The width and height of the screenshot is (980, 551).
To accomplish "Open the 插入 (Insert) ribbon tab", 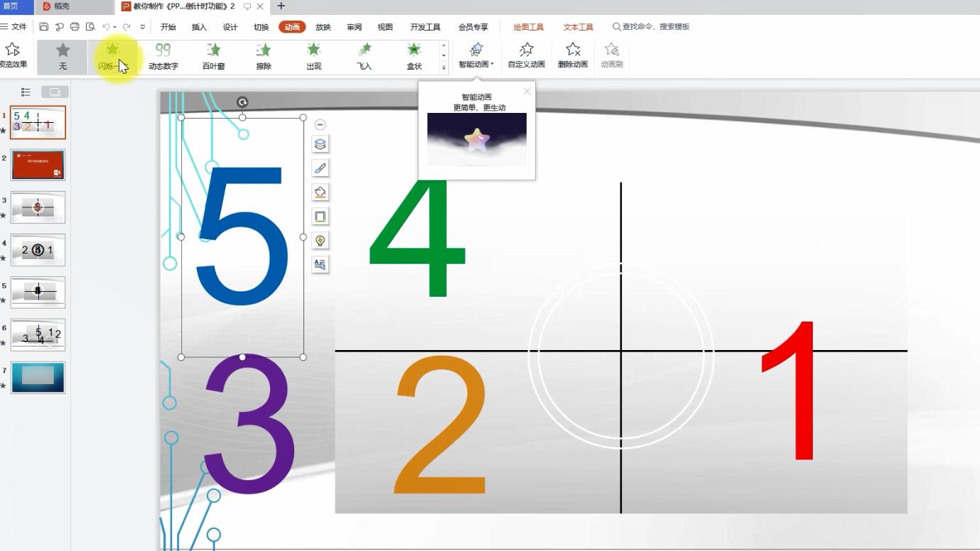I will (199, 27).
